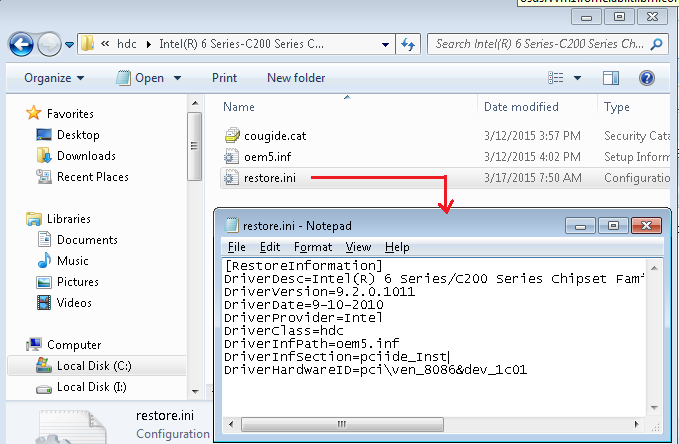
Task: Open Notepad Edit menu
Action: tap(270, 247)
